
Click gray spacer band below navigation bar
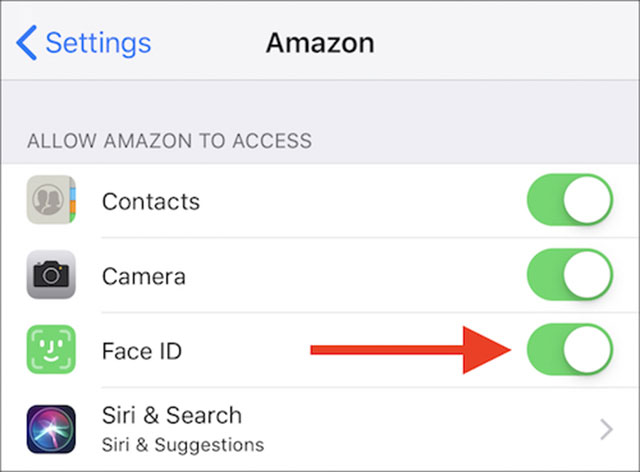[x=320, y=100]
